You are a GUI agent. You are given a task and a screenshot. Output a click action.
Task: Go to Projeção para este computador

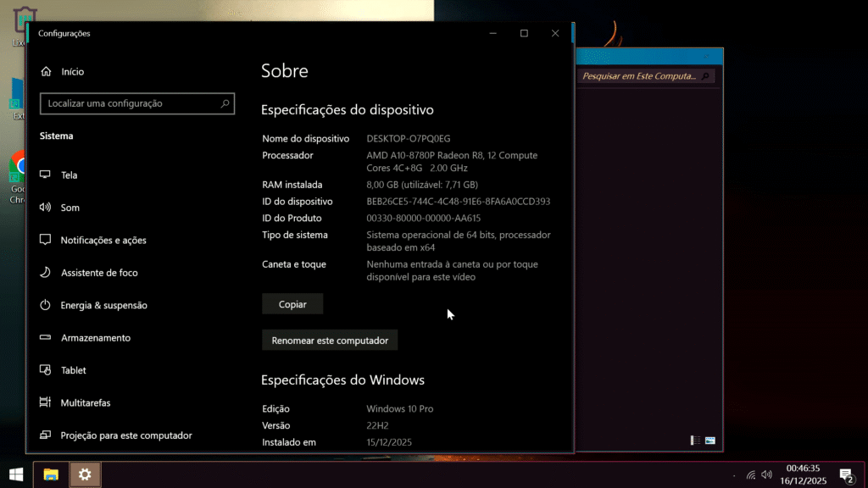tap(125, 435)
